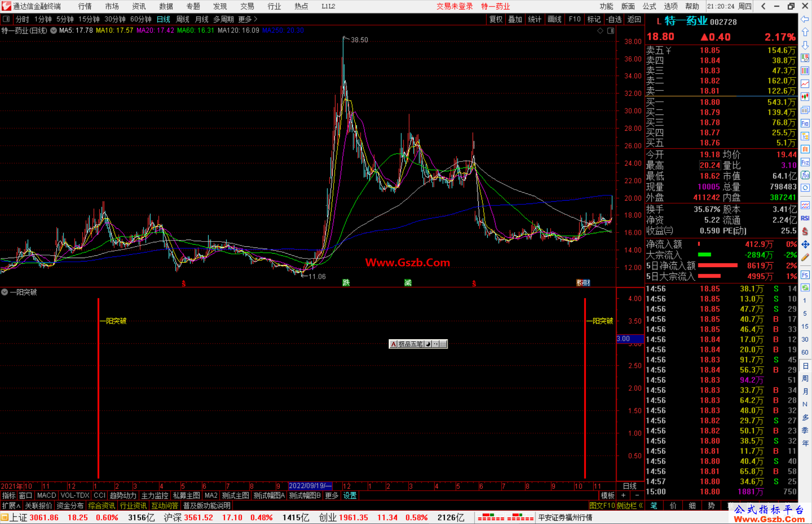Open the MA indicator dropdown beside 特一药业(日线)
The height and width of the screenshot is (524, 812).
[54, 30]
